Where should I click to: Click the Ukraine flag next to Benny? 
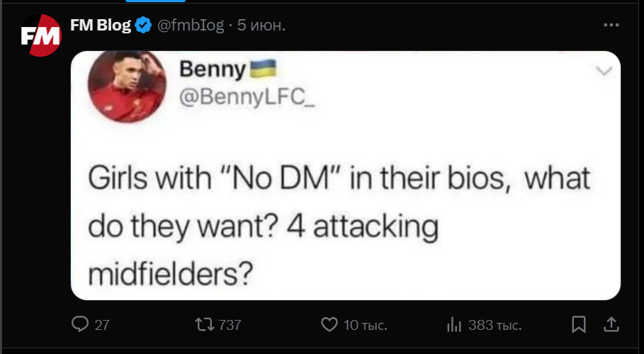[x=264, y=68]
